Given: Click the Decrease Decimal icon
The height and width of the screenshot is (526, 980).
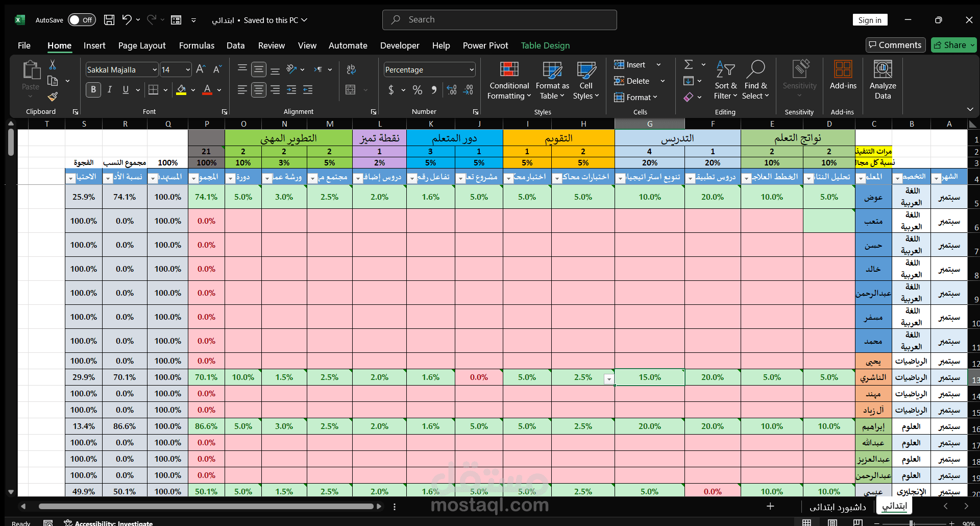Looking at the screenshot, I should click(468, 90).
